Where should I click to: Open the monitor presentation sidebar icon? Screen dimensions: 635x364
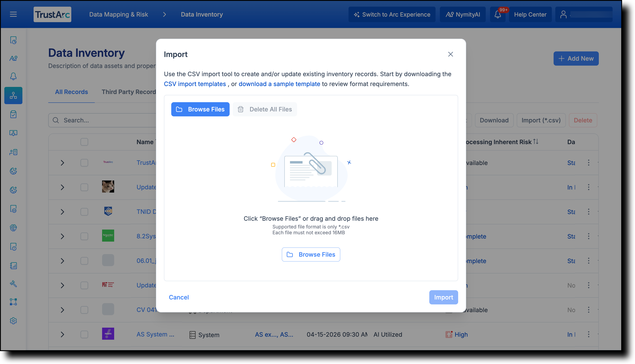coord(13,133)
